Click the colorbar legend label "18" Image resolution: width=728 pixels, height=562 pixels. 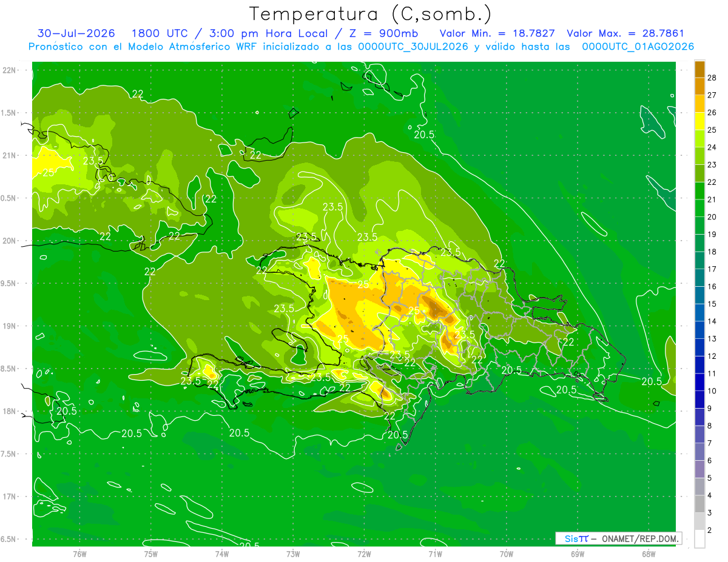coord(712,252)
